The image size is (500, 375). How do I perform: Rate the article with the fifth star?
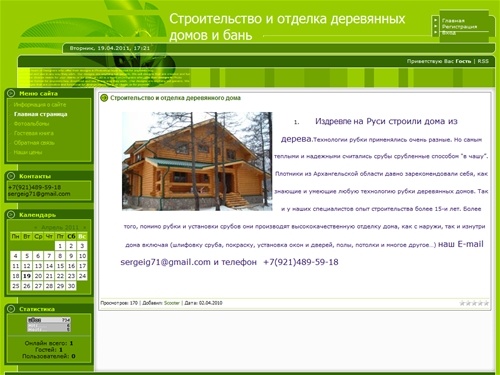point(486,303)
